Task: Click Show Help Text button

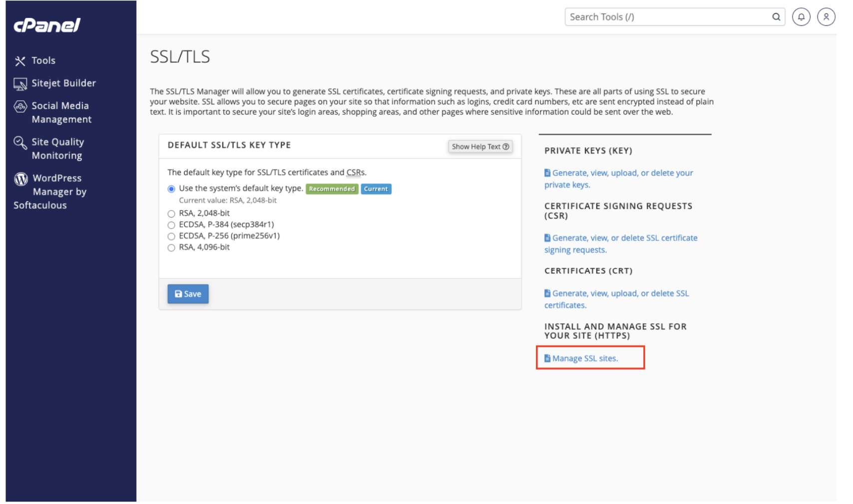Action: click(x=480, y=147)
